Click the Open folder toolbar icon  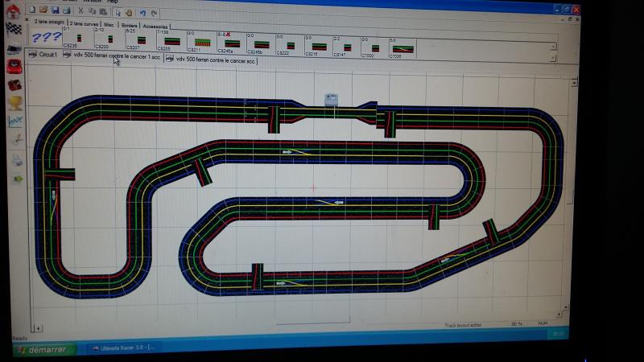pos(43,11)
